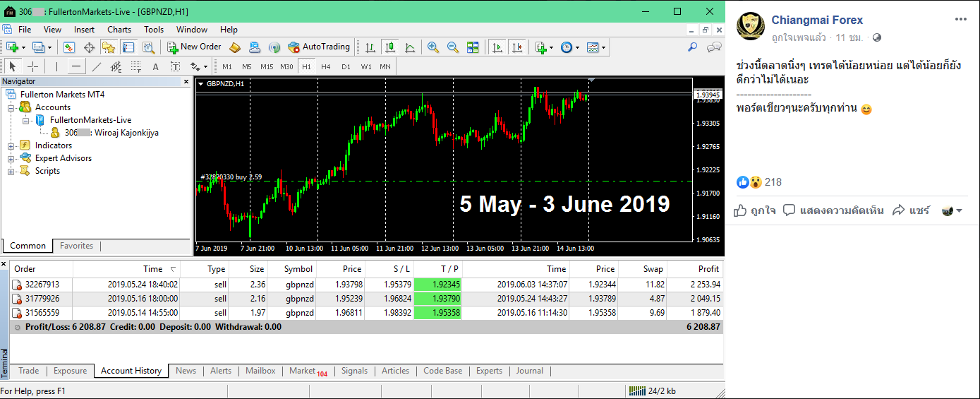Open the Tools menu

154,30
